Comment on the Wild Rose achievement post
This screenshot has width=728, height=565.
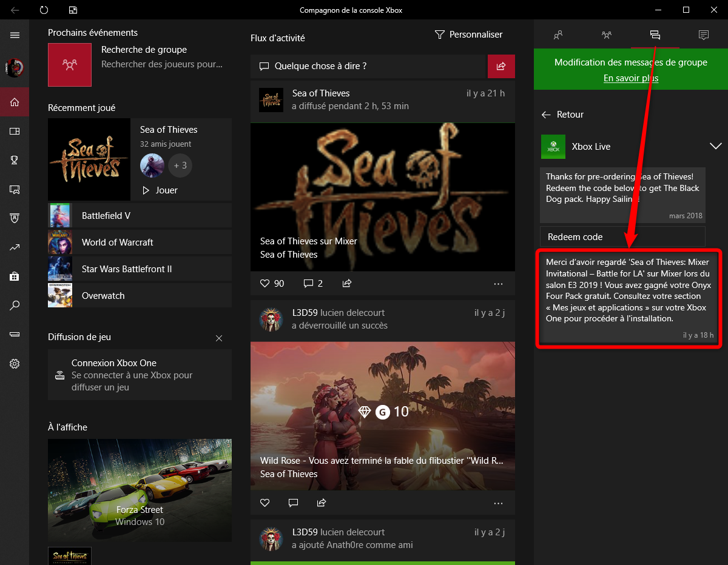[293, 503]
